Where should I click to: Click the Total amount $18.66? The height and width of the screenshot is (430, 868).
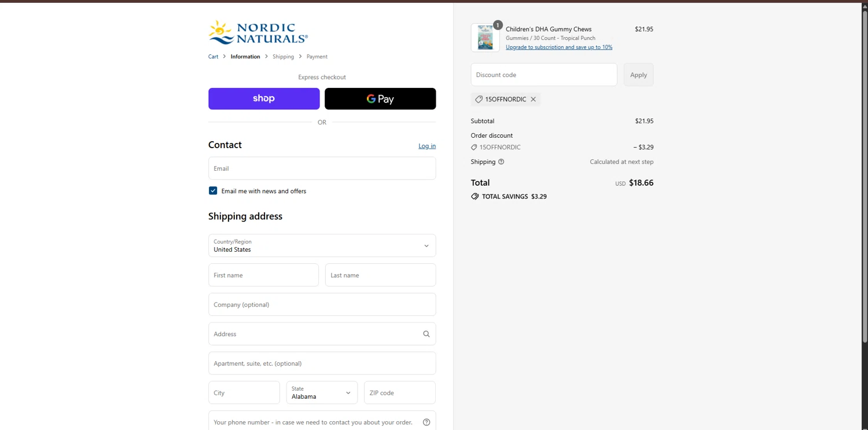point(641,183)
